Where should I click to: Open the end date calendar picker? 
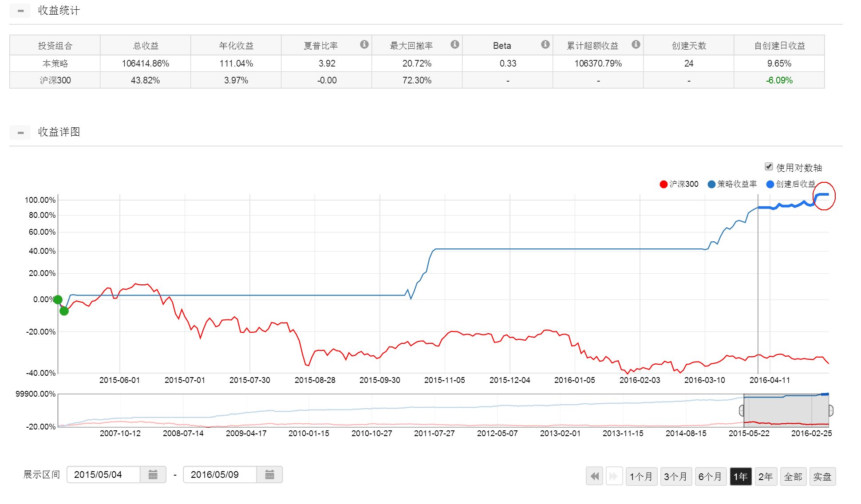click(x=269, y=475)
